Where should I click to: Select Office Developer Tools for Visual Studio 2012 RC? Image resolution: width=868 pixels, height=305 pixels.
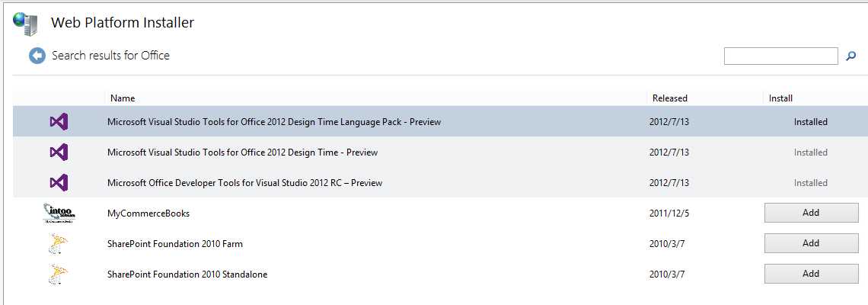tap(244, 182)
